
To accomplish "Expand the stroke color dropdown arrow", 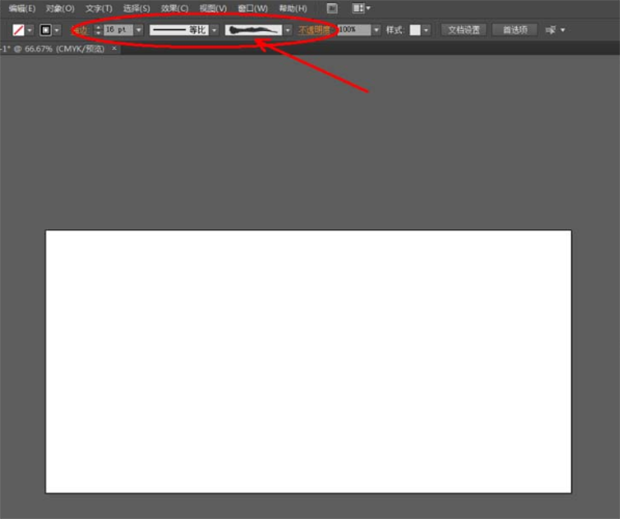I will pos(57,30).
